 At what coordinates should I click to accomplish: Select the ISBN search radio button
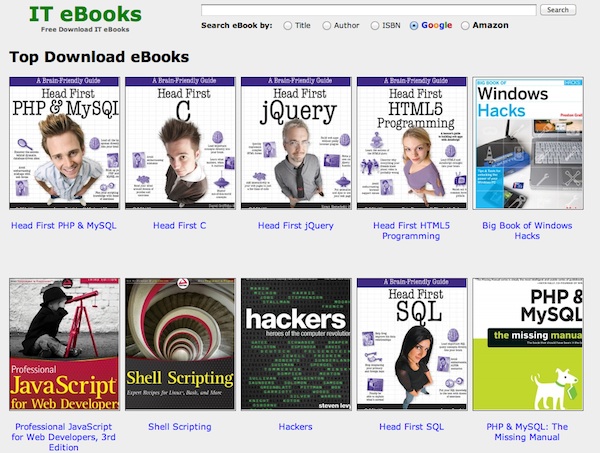(x=375, y=26)
